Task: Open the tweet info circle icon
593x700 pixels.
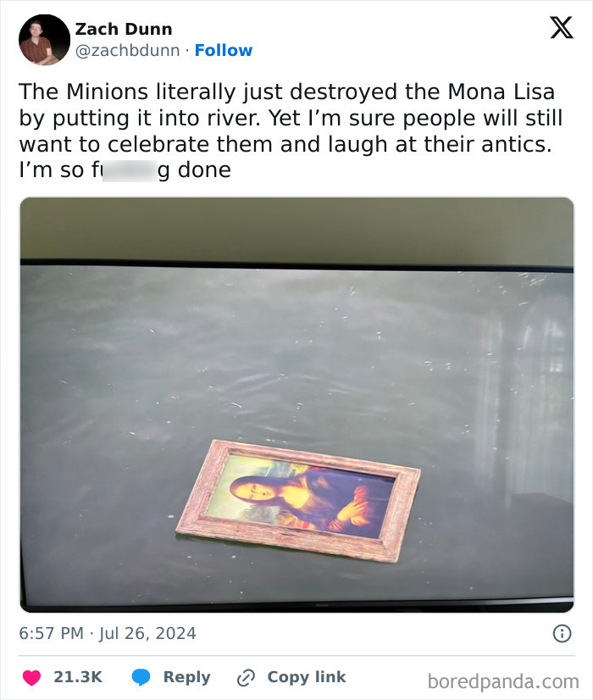Action: pyautogui.click(x=562, y=633)
